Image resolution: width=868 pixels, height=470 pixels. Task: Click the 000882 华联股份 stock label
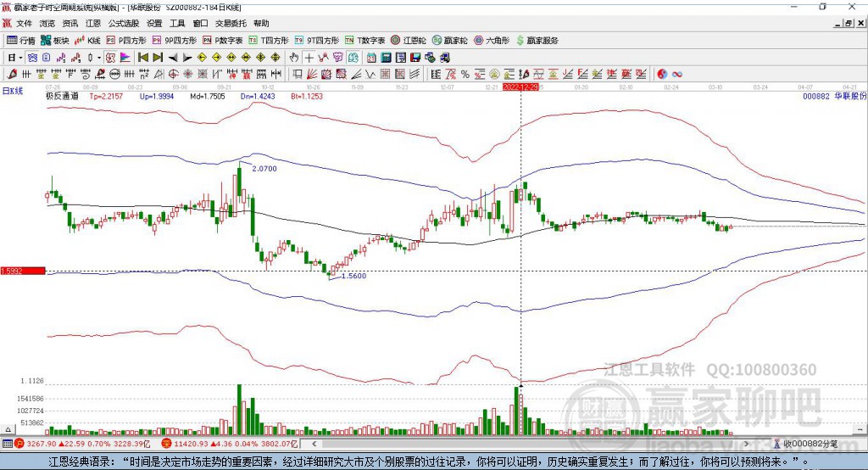point(835,96)
